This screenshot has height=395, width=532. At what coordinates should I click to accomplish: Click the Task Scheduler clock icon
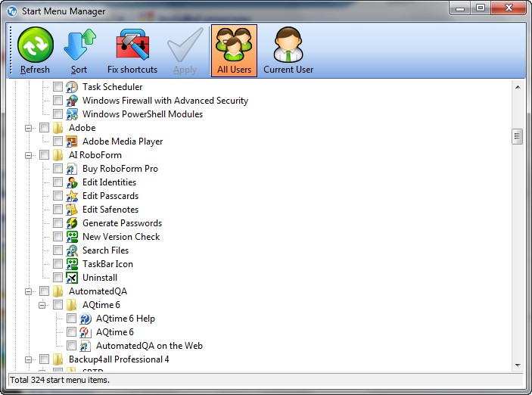pos(72,87)
